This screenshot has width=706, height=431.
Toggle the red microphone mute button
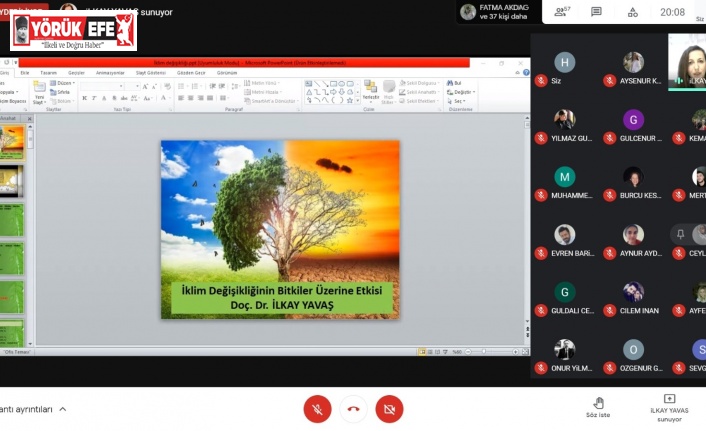(317, 409)
